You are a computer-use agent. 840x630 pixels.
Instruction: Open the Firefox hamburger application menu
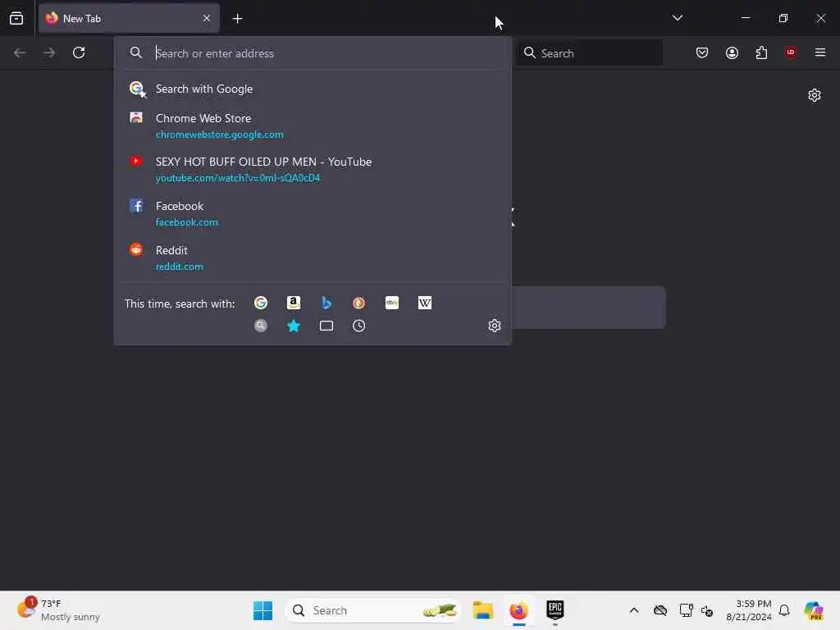tap(820, 52)
